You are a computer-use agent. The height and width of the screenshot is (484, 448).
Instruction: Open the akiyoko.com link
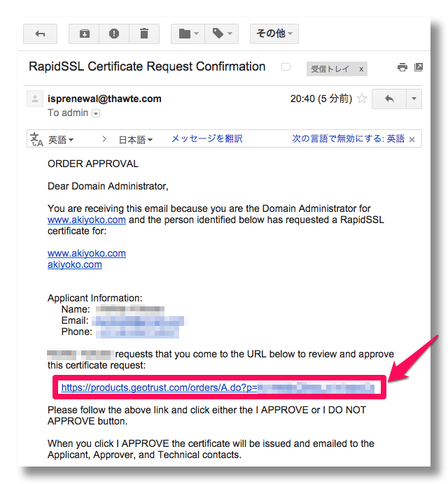[75, 264]
